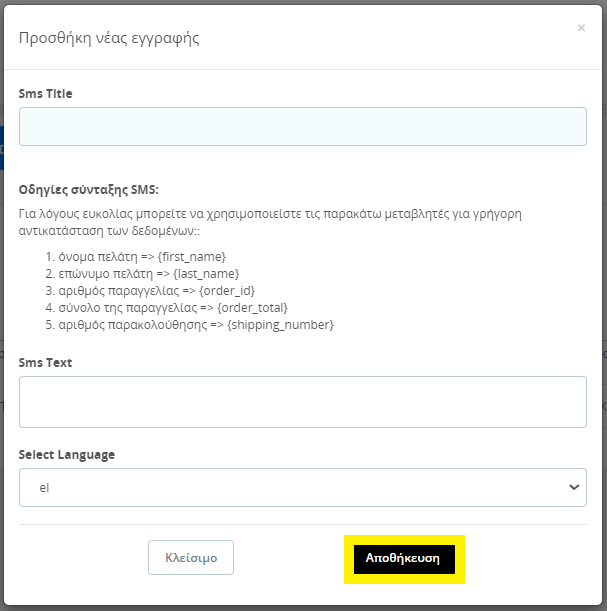
Task: Save the record with Αποθήκευση button
Action: [x=403, y=558]
